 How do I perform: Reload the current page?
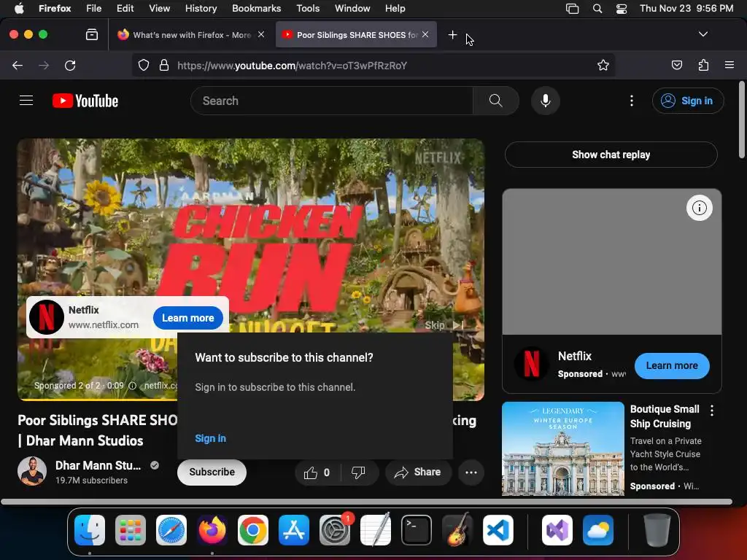70,65
